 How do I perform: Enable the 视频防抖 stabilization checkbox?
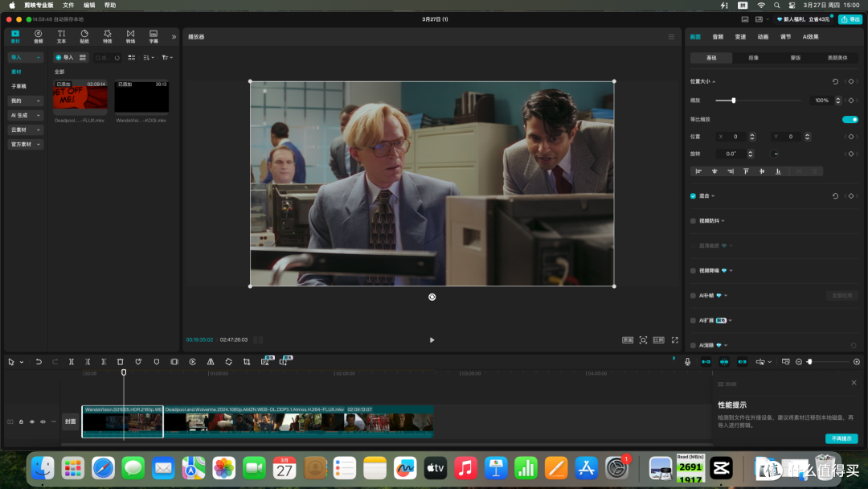(693, 221)
